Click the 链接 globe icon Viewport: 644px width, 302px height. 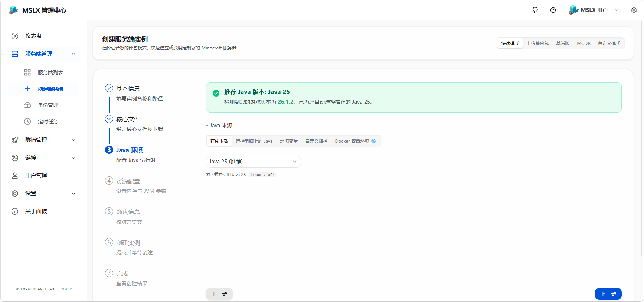click(15, 158)
